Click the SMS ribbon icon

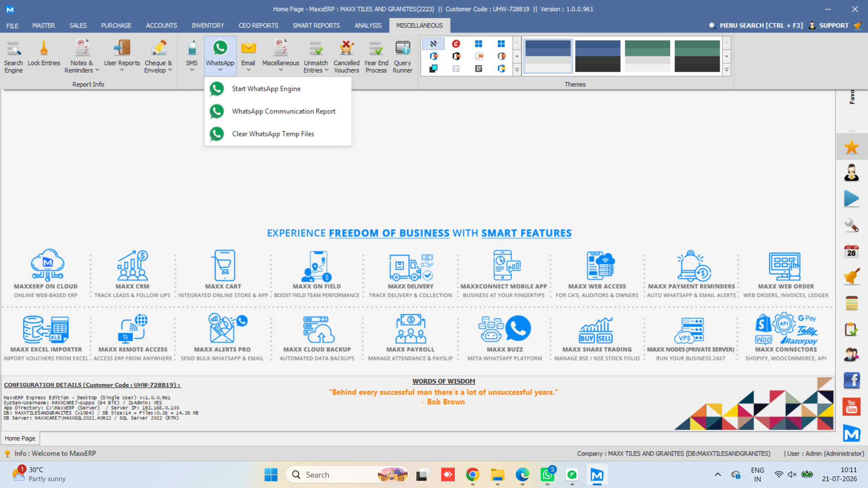(192, 55)
